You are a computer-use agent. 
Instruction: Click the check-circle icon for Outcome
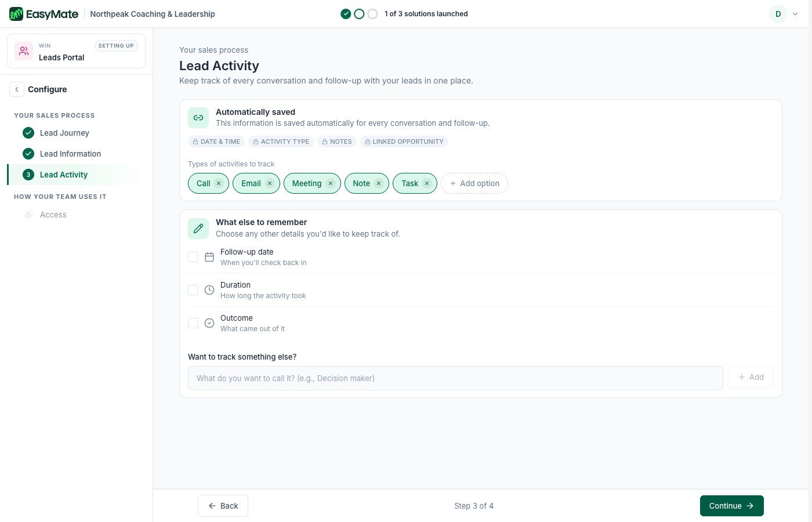point(209,323)
